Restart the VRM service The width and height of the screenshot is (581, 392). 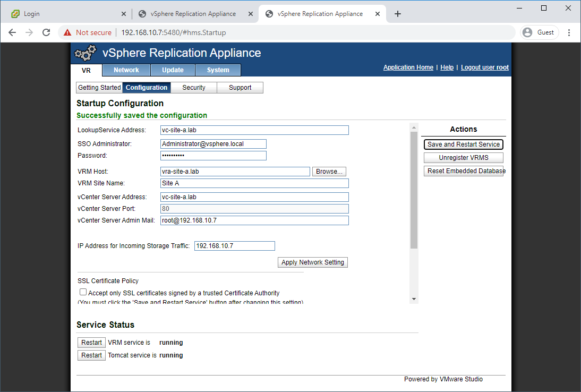91,343
